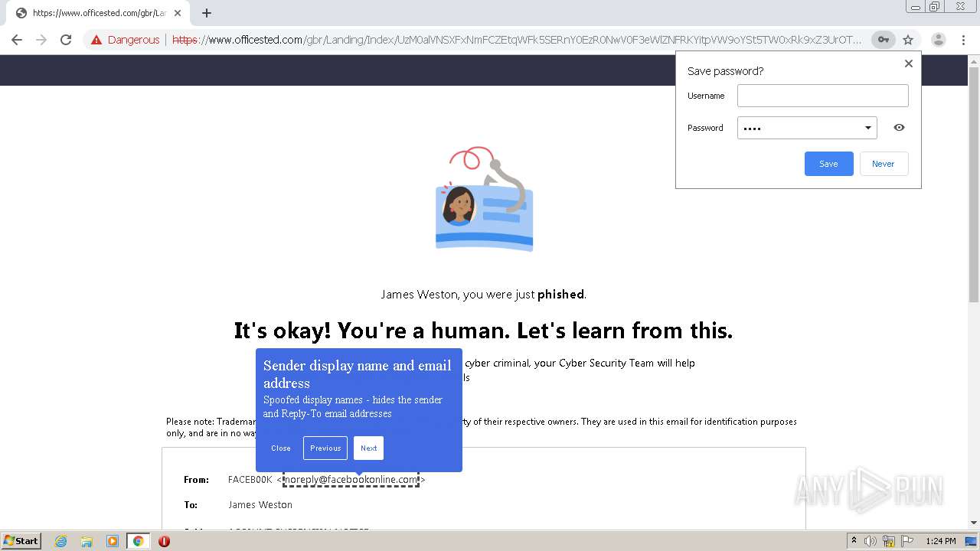Reload the page with the refresh icon

pos(66,40)
